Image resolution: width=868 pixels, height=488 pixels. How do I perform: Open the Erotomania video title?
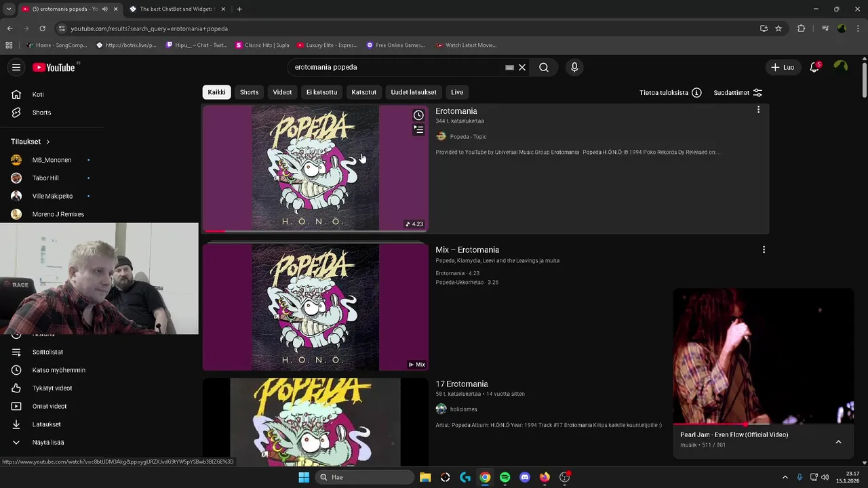[x=456, y=111]
